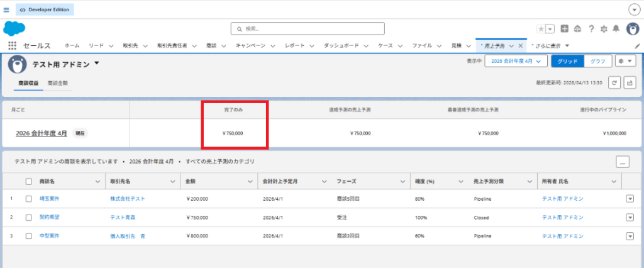The height and width of the screenshot is (268, 644).
Task: Switch to グリッド view
Action: [x=568, y=61]
